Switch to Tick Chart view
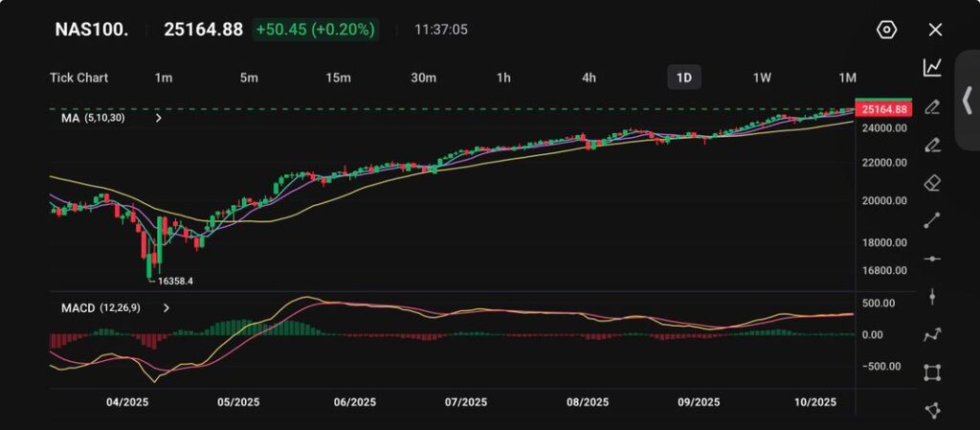The height and width of the screenshot is (430, 980). [x=78, y=78]
